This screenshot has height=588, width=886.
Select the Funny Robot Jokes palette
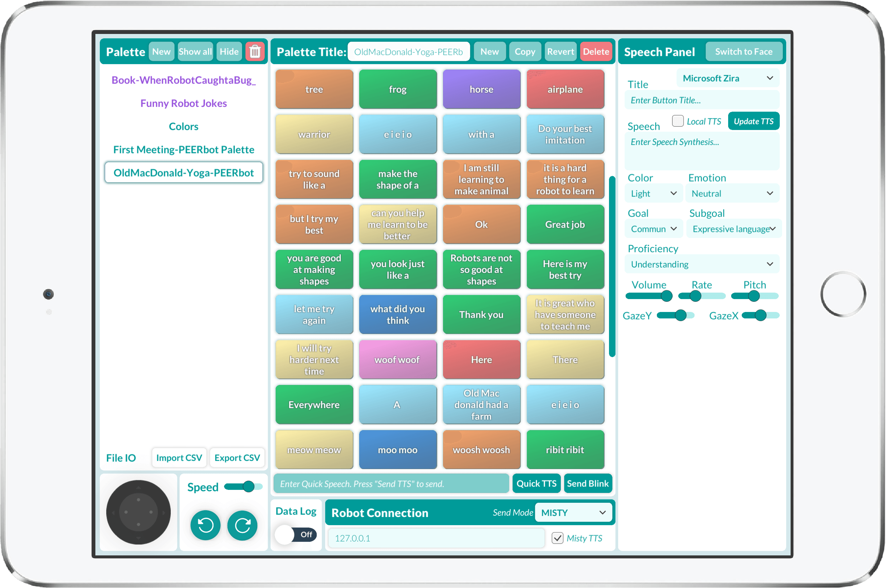pyautogui.click(x=183, y=103)
